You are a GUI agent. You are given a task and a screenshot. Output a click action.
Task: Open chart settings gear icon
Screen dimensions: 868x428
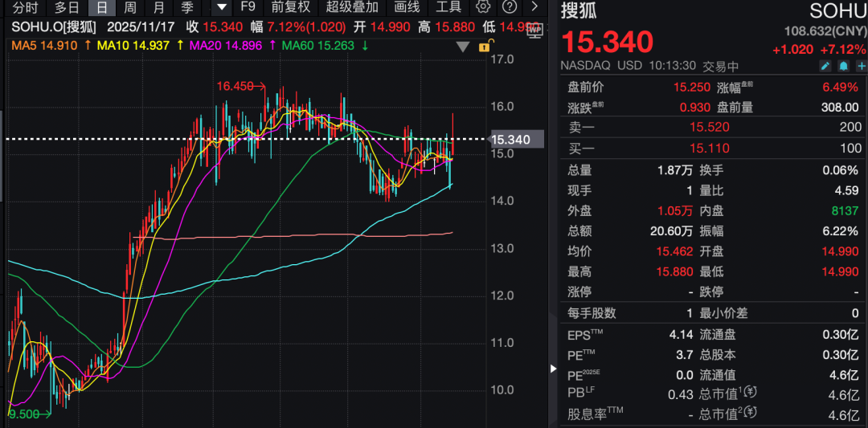(483, 7)
